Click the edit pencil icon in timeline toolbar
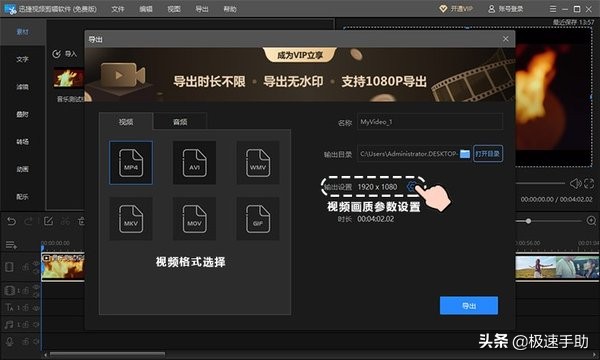600x360 pixels. (x=48, y=221)
